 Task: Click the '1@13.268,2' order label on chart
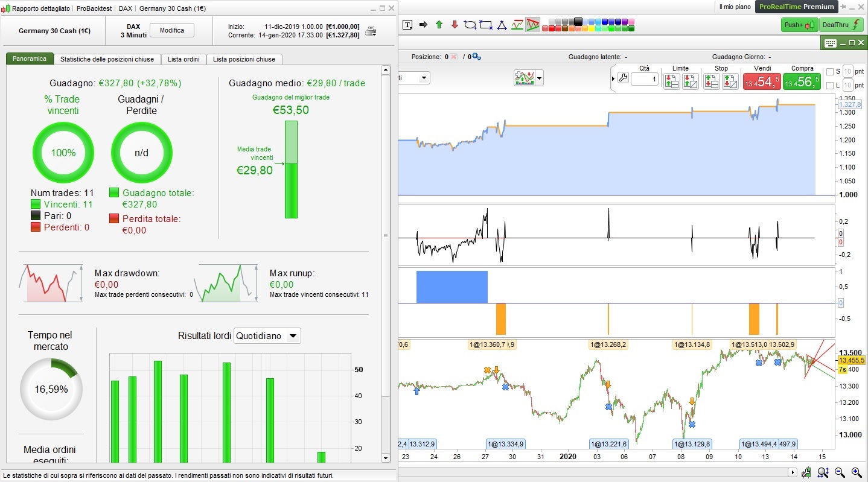[x=608, y=344]
